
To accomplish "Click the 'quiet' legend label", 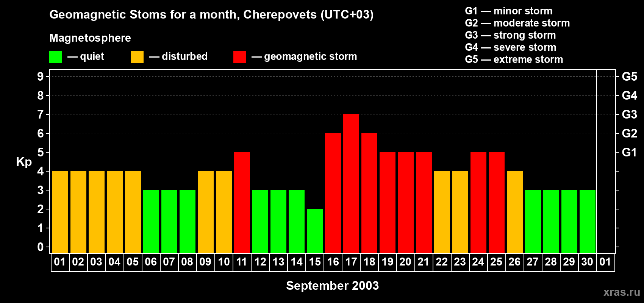I will 92,56.
